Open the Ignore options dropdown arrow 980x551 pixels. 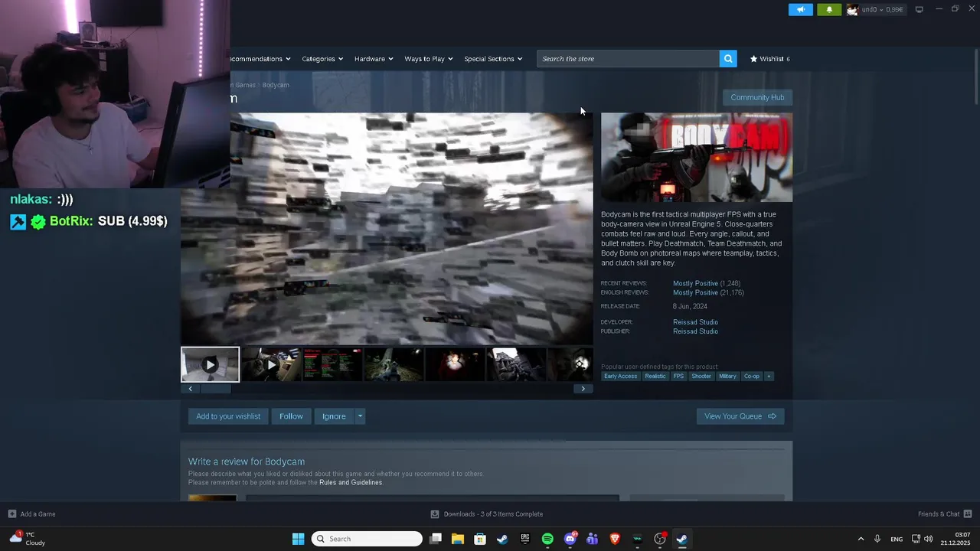tap(360, 416)
